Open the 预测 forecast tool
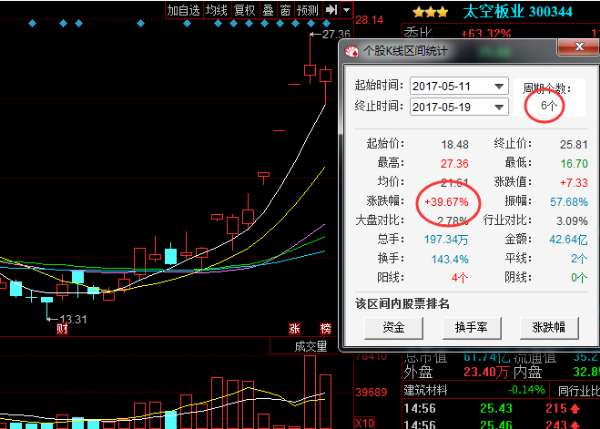600x429 pixels. click(308, 10)
